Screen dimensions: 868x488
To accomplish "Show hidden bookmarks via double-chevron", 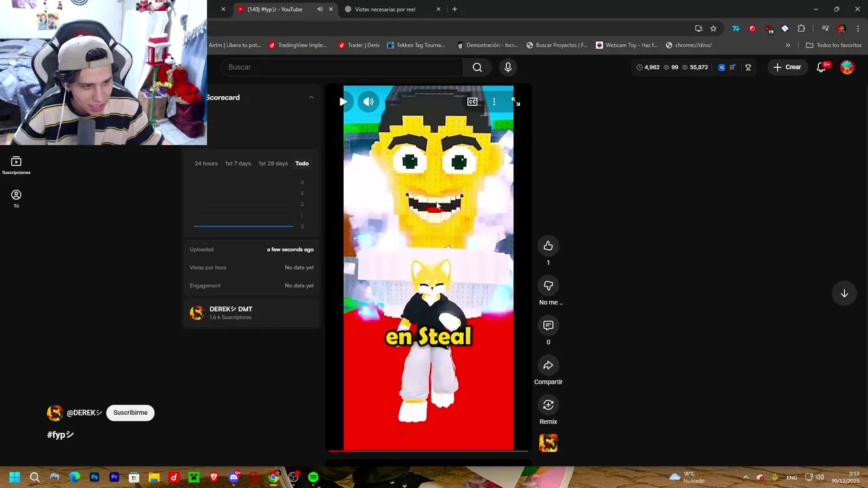I will (787, 45).
